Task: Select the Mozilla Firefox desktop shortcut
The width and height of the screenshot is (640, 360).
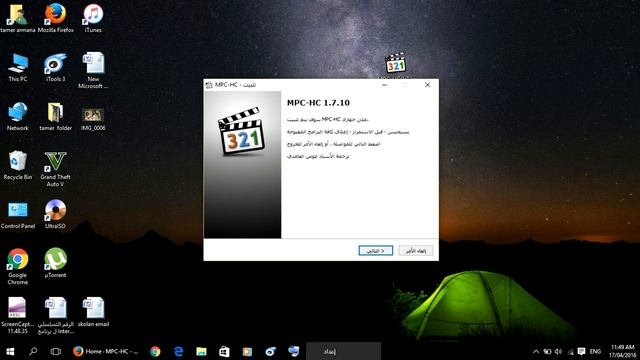Action: click(x=56, y=18)
